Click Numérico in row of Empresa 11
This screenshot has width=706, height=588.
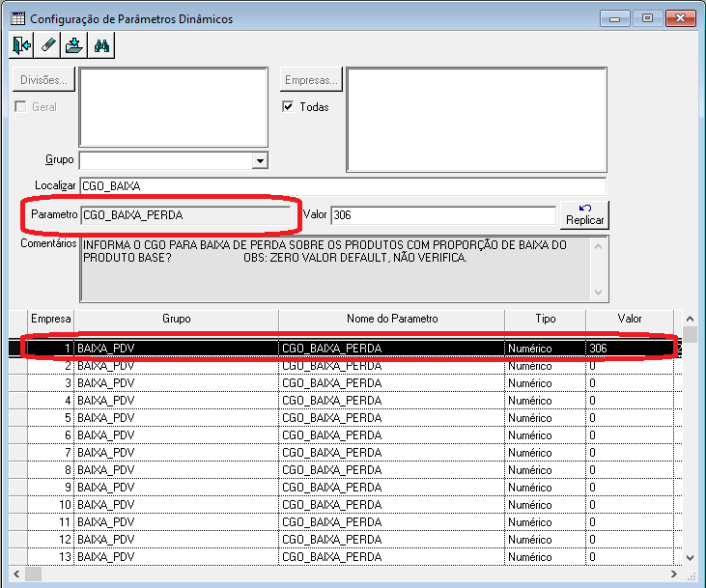tap(530, 522)
